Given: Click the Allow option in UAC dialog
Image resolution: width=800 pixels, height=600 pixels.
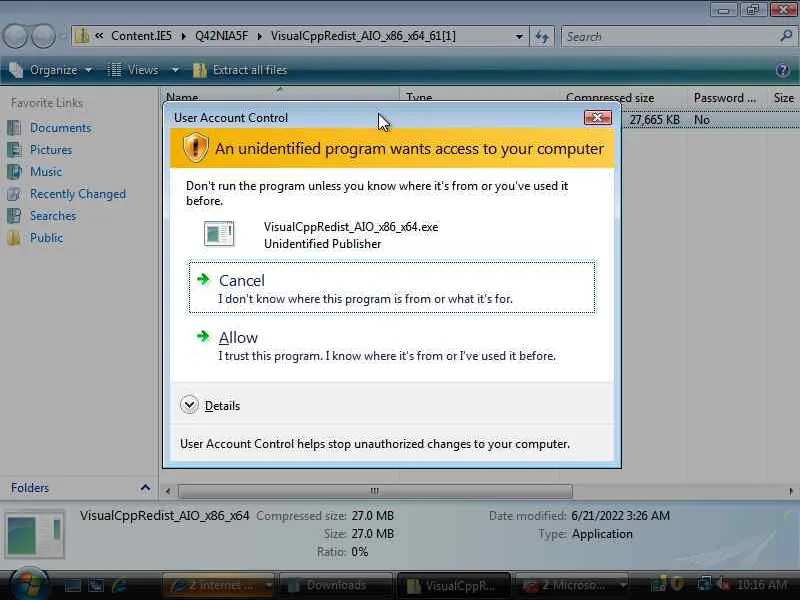Looking at the screenshot, I should pyautogui.click(x=392, y=345).
